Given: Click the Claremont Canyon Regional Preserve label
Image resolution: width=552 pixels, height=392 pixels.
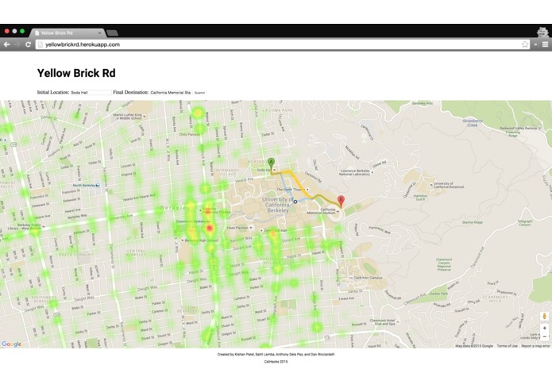Looking at the screenshot, I should tap(444, 264).
